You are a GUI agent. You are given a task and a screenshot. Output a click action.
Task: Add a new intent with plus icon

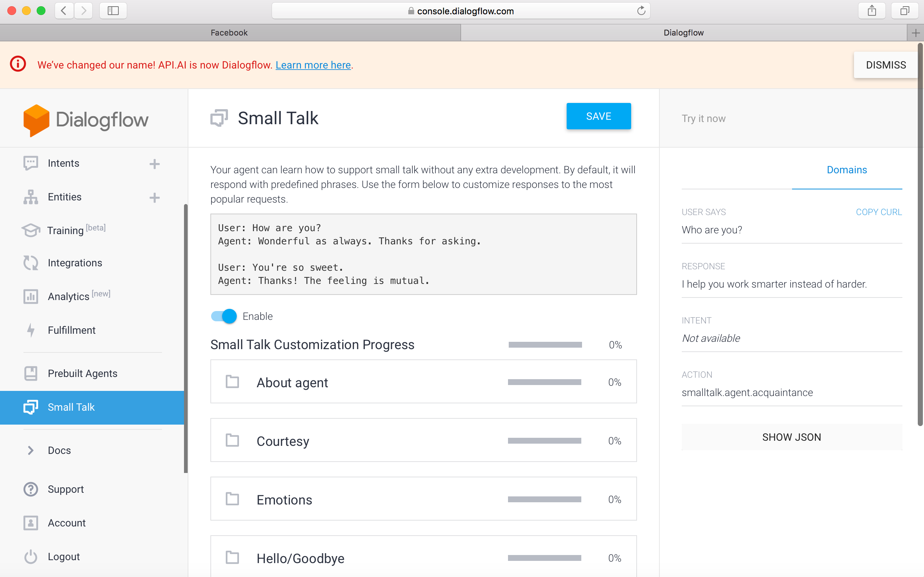coord(154,164)
